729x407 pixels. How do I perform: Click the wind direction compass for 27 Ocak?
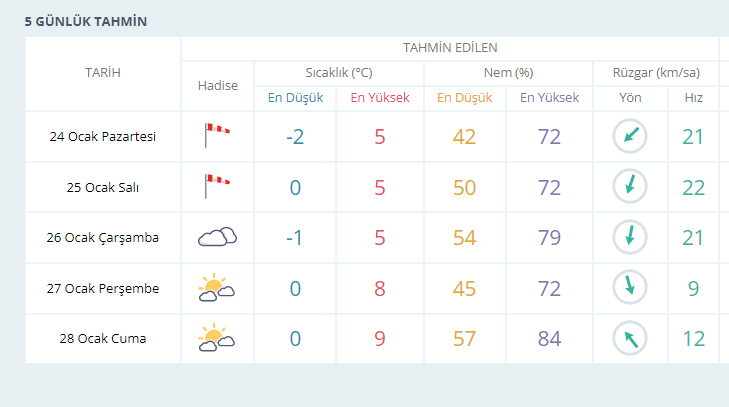tap(630, 289)
